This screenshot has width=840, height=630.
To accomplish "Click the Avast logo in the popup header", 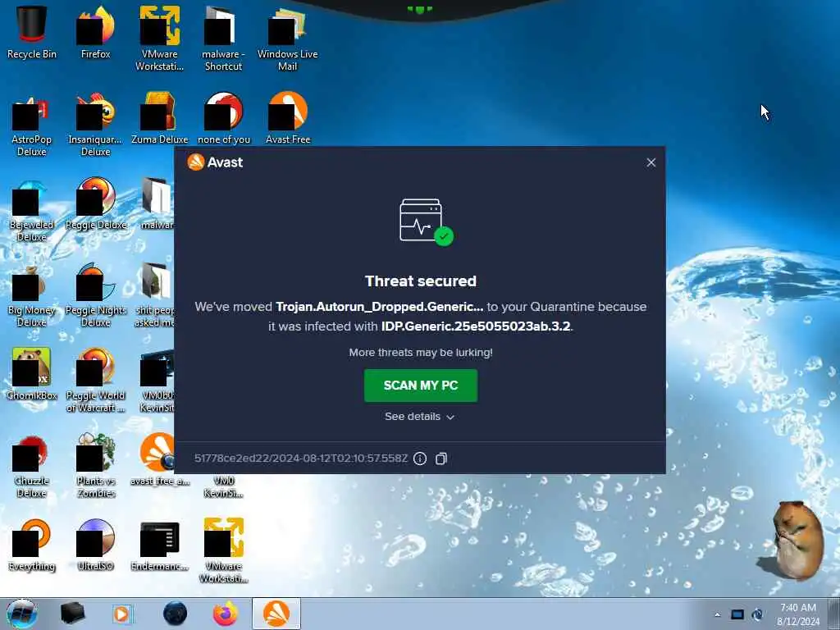I will coord(215,162).
